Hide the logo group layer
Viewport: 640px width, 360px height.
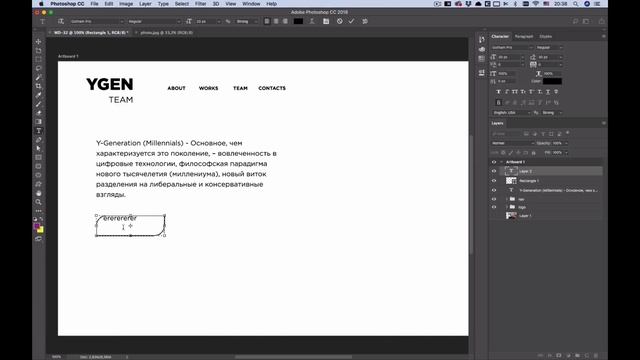pos(494,207)
